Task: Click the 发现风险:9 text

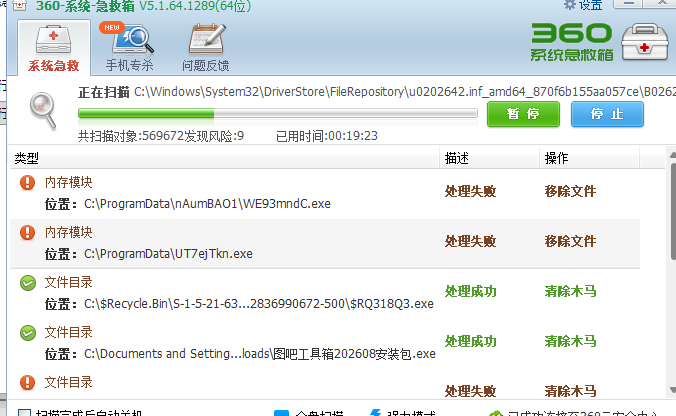Action: coord(214,136)
